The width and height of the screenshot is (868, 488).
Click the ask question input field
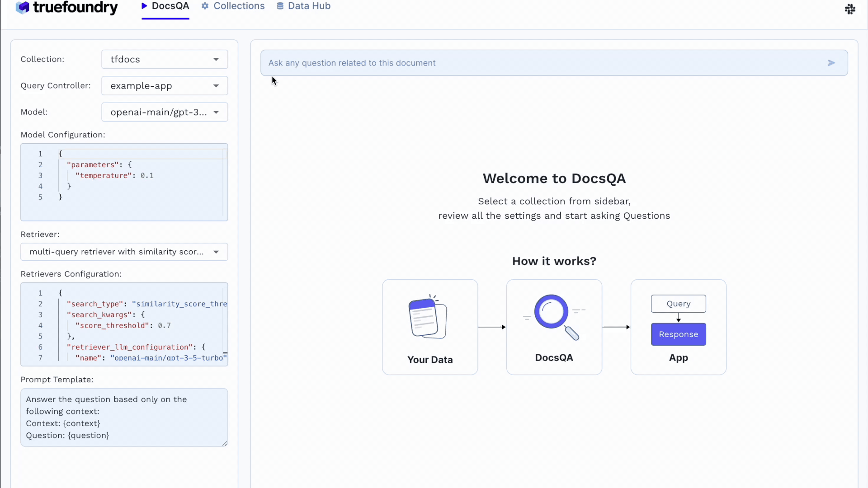[x=554, y=62]
